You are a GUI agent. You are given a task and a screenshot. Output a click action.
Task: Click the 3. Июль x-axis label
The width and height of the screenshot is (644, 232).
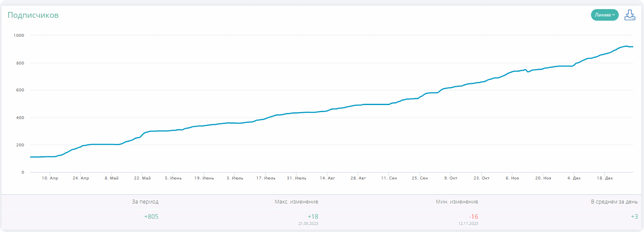(235, 178)
